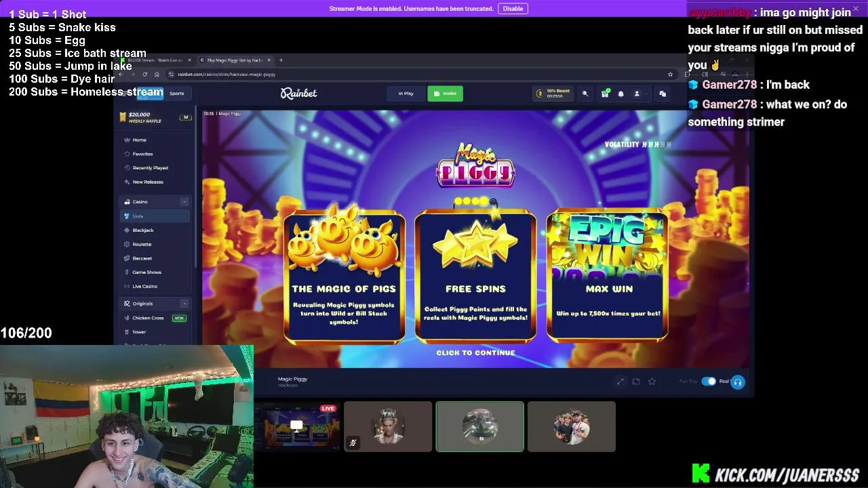868x488 pixels.
Task: Click the green Wallet button
Action: (x=445, y=94)
